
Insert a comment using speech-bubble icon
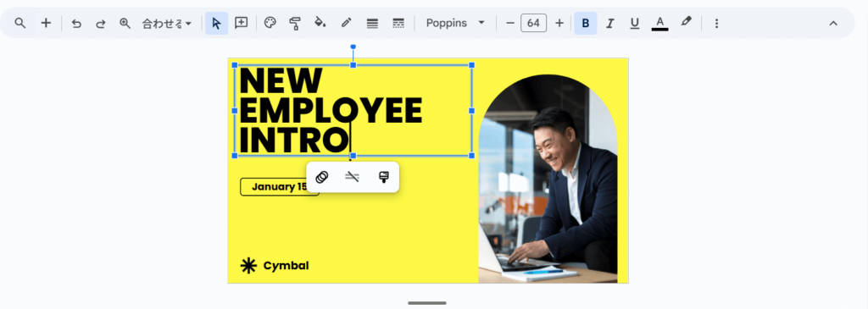pos(242,23)
